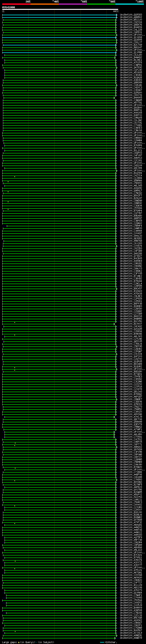Click label UniRef100_C6PEX1
This screenshot has height=644, width=146.
tap(131, 32)
